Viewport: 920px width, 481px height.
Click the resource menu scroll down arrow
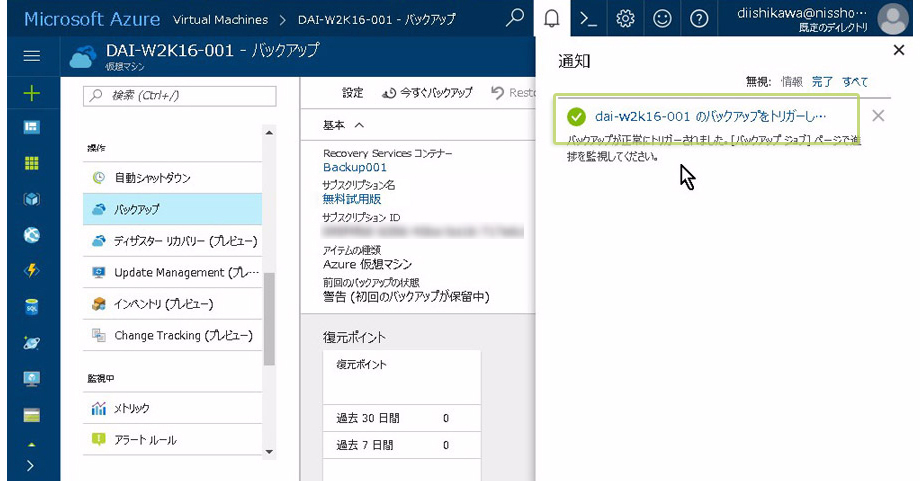click(x=268, y=451)
